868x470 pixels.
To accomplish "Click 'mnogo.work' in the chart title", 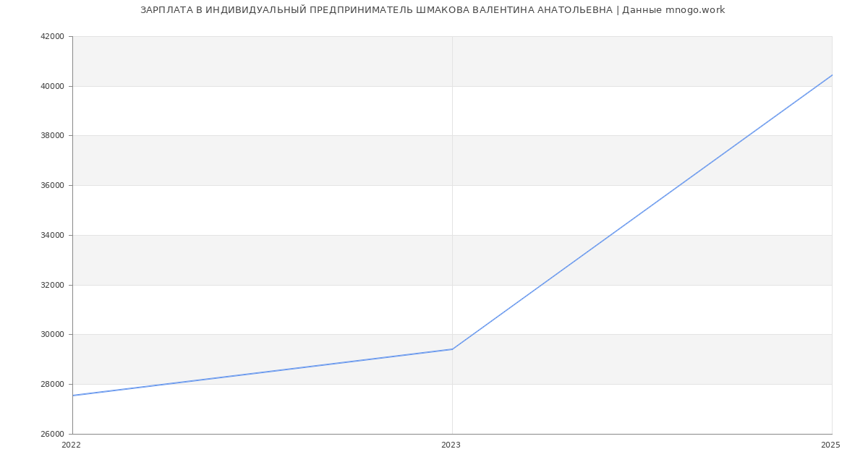I will 694,10.
